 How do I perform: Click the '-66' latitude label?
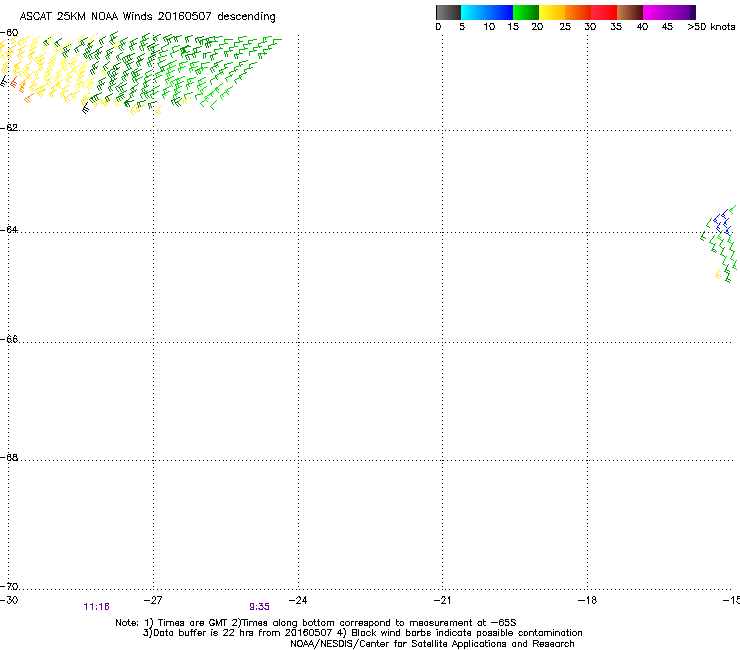[x=9, y=339]
